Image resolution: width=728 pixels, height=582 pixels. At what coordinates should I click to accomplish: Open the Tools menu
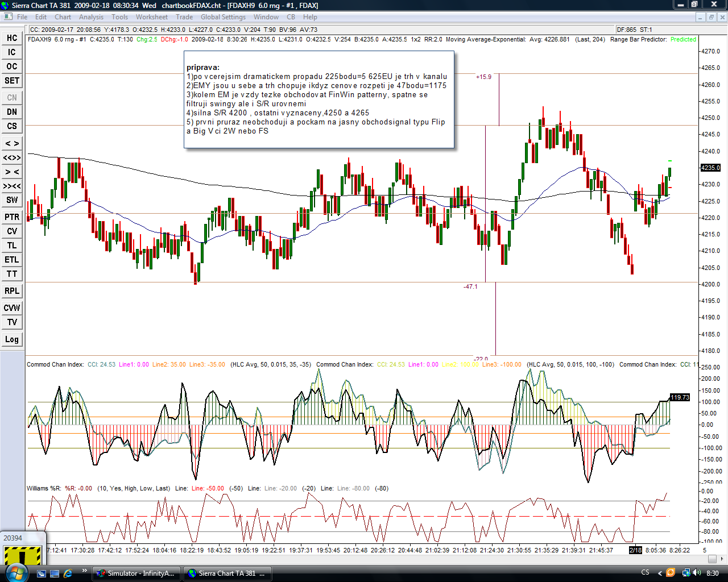click(120, 17)
